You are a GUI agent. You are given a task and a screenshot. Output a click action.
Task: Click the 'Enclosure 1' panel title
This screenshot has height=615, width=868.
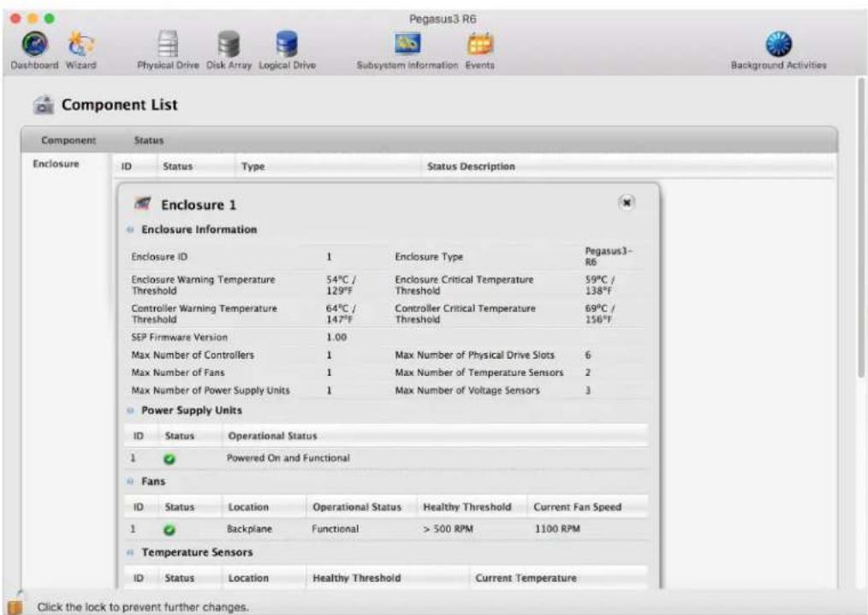tap(199, 205)
